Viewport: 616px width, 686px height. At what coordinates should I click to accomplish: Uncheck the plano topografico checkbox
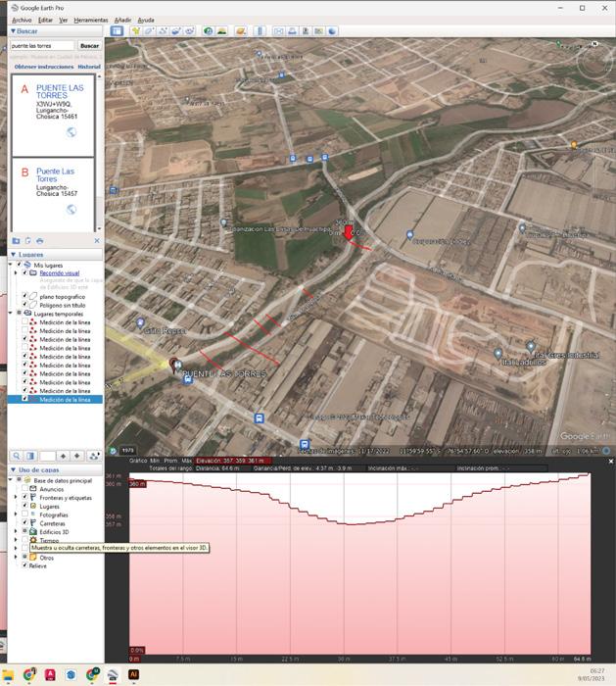[x=24, y=296]
